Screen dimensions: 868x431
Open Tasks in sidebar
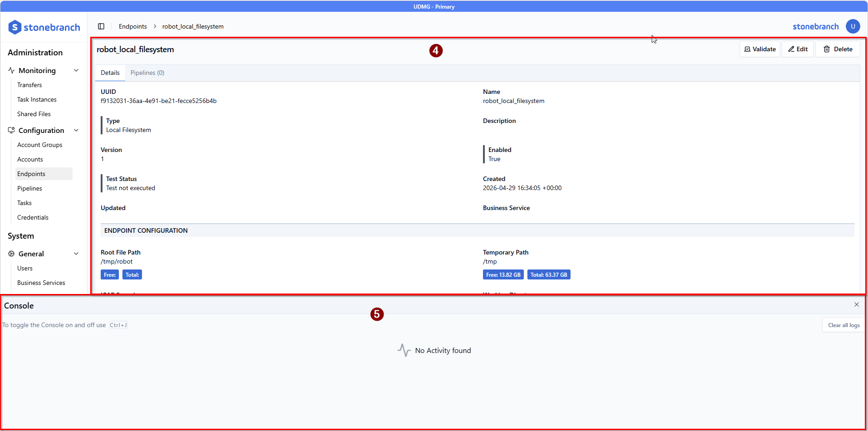(24, 203)
